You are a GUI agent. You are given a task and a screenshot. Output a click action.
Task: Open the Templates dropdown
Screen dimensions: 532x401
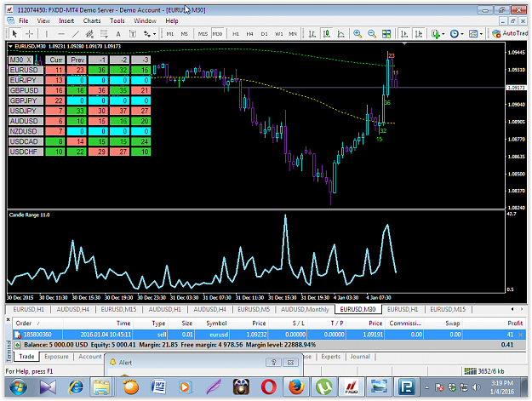(x=475, y=33)
